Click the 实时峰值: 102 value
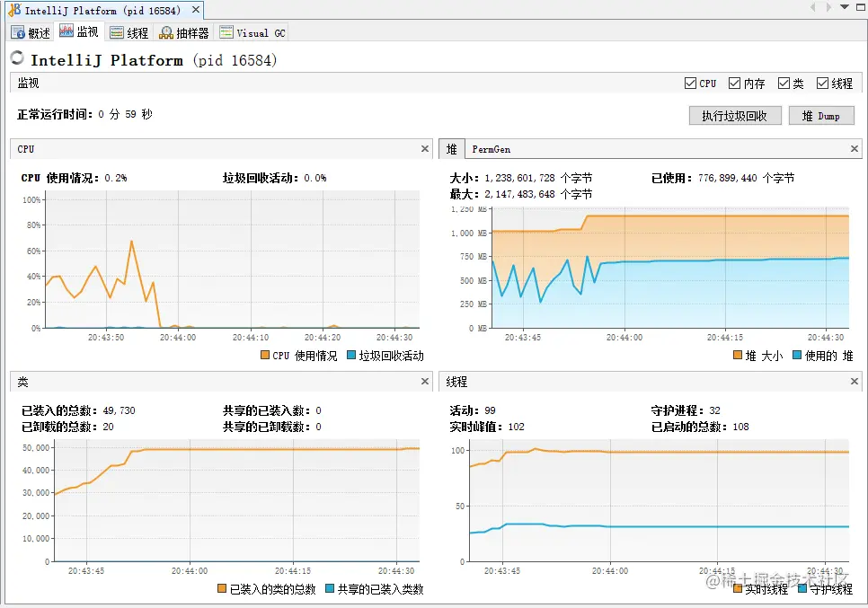The height and width of the screenshot is (608, 868). [516, 427]
